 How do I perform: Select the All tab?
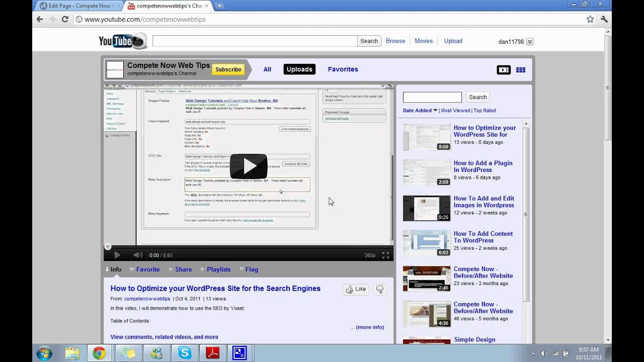pos(267,69)
